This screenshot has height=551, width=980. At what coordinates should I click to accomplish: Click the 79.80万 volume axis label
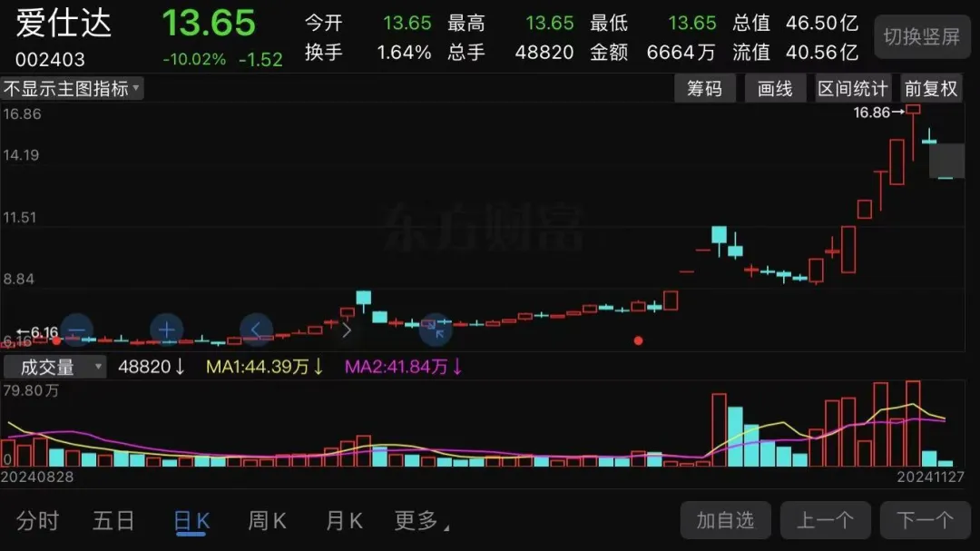click(31, 391)
